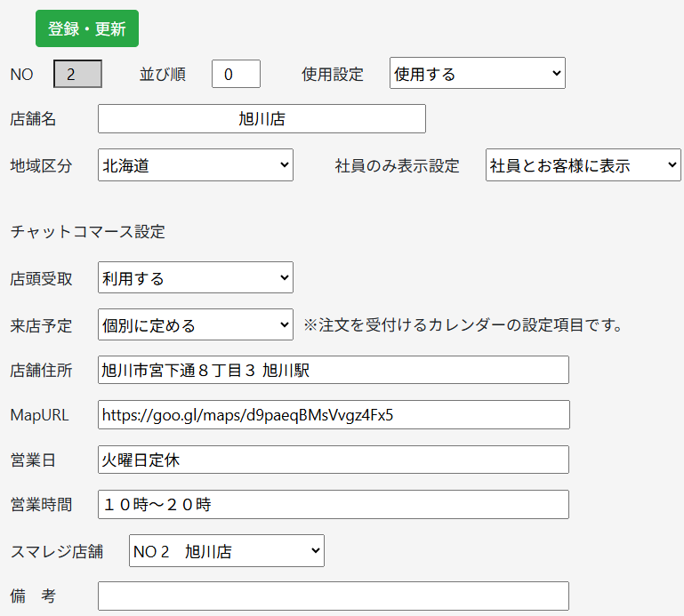Viewport: 684px width, 616px height.
Task: Click the チャットコマース設定 section heading
Action: pyautogui.click(x=88, y=231)
